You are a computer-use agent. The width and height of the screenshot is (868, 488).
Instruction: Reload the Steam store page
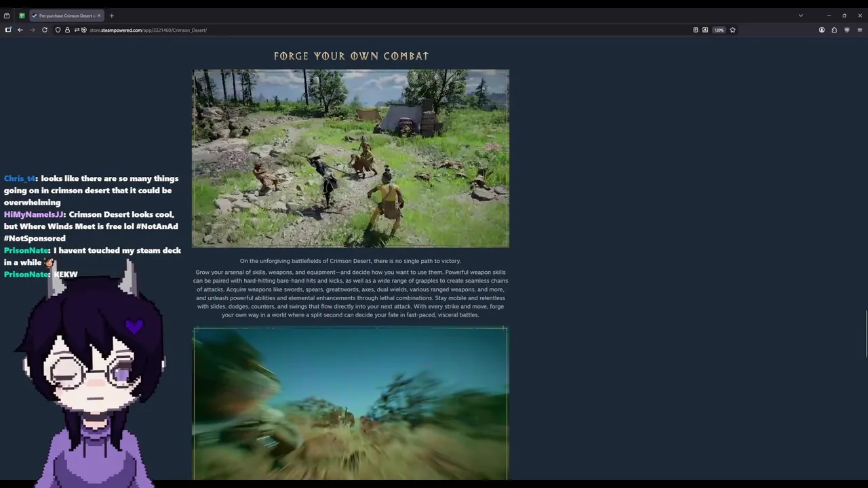45,30
